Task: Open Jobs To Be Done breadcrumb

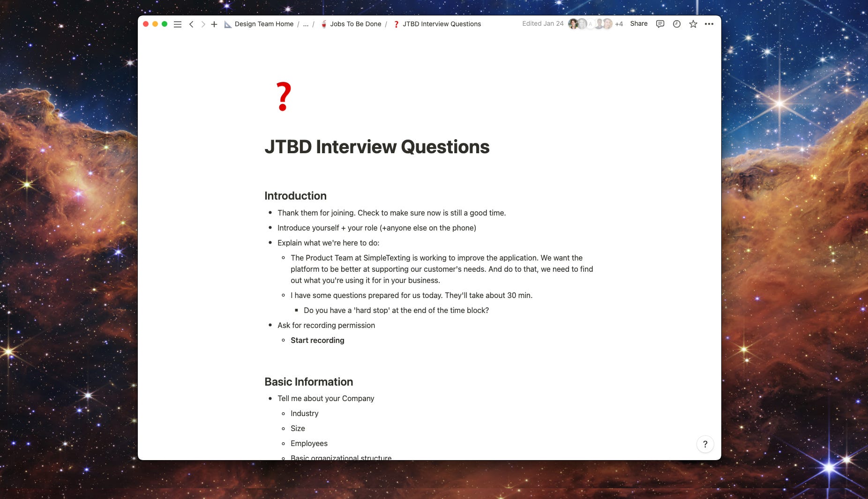Action: [x=351, y=24]
